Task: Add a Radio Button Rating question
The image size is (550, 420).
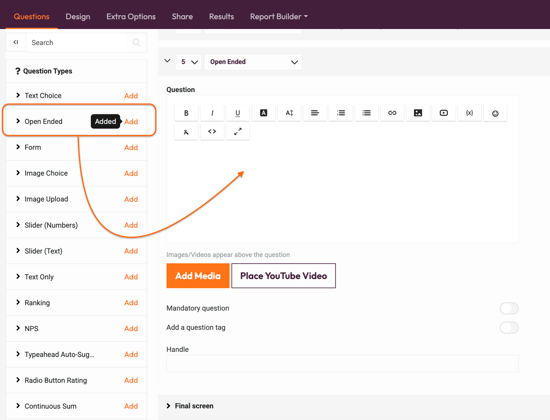Action: 131,380
